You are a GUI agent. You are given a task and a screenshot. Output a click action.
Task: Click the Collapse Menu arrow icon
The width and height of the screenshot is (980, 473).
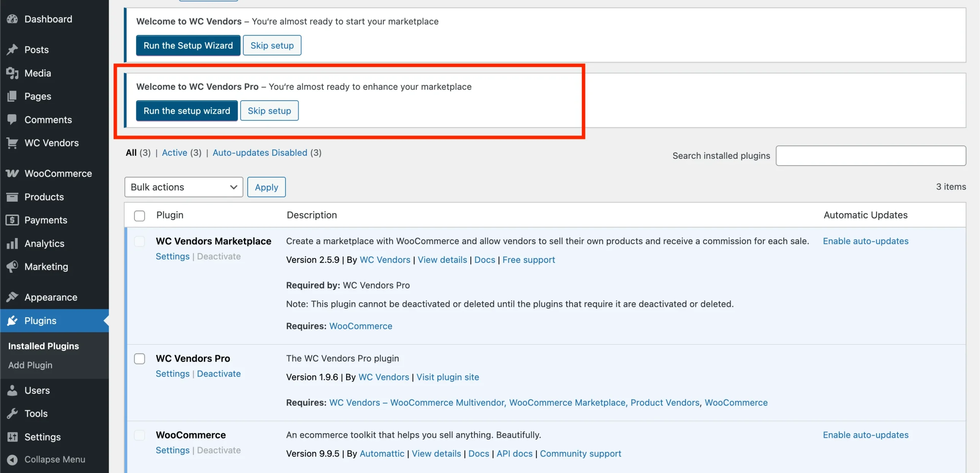coord(12,460)
